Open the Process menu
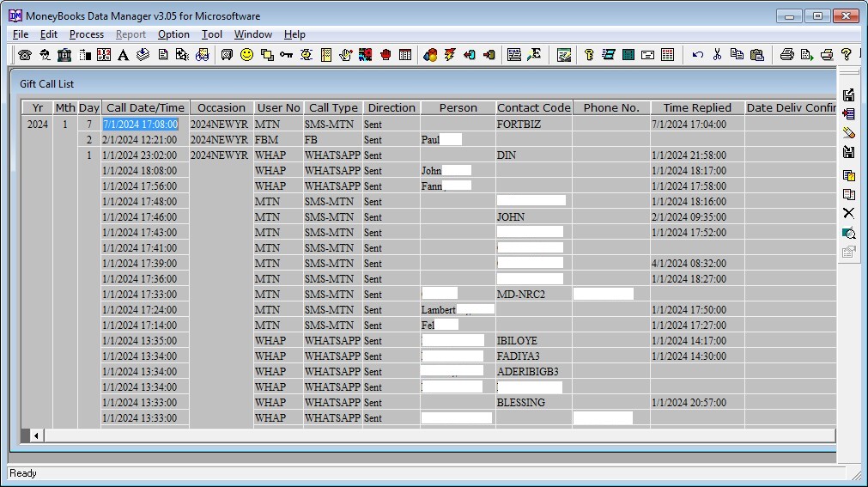 coord(87,34)
